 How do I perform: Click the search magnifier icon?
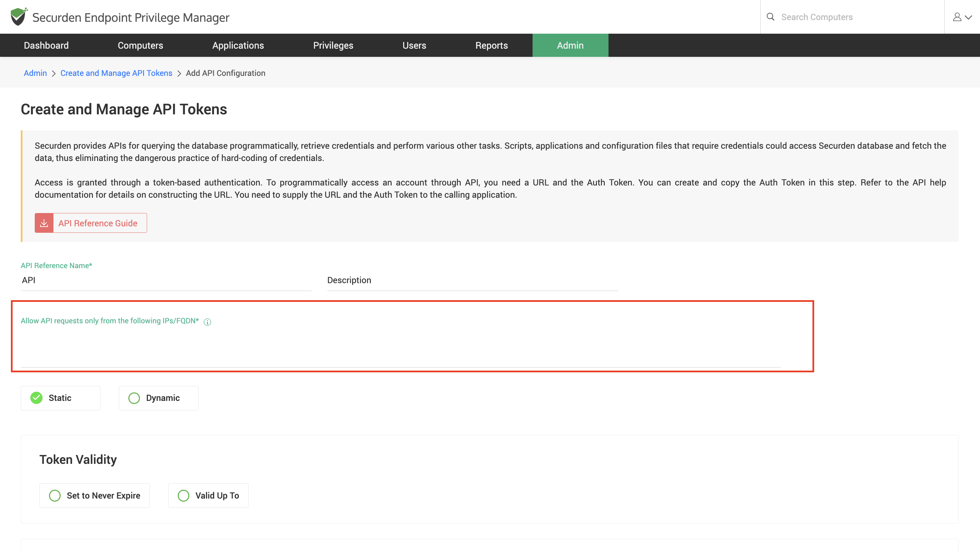click(770, 17)
